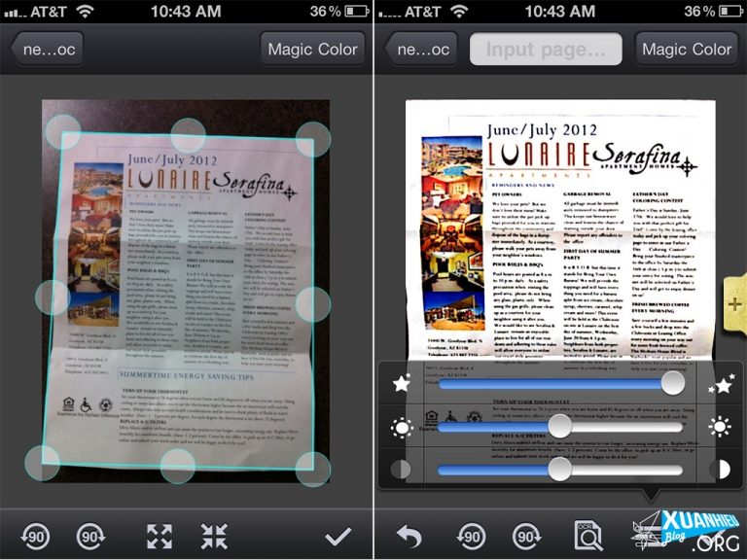This screenshot has width=747, height=560.
Task: Select the top-edge middle crop handle
Action: coord(188,136)
